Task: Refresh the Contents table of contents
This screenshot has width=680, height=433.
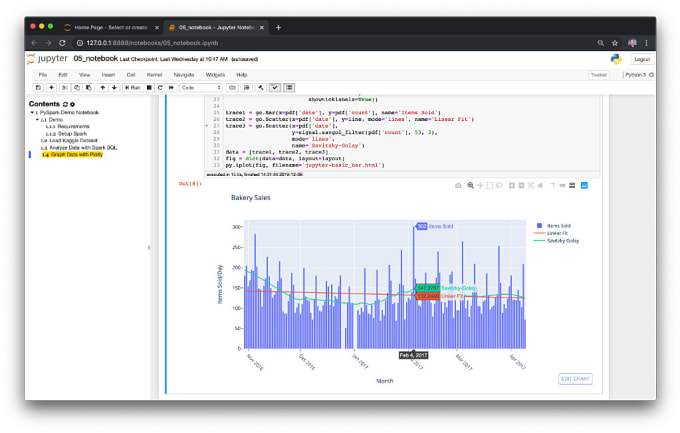Action: click(x=65, y=104)
